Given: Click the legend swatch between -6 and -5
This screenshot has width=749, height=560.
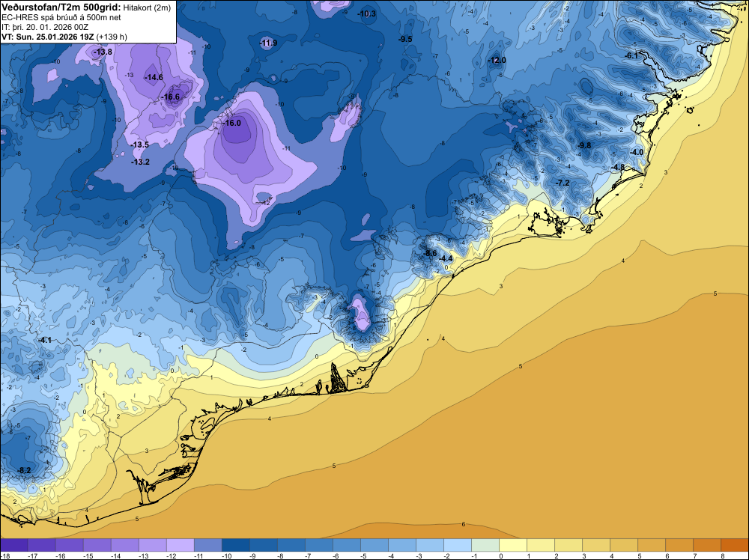Looking at the screenshot, I should tap(346, 545).
